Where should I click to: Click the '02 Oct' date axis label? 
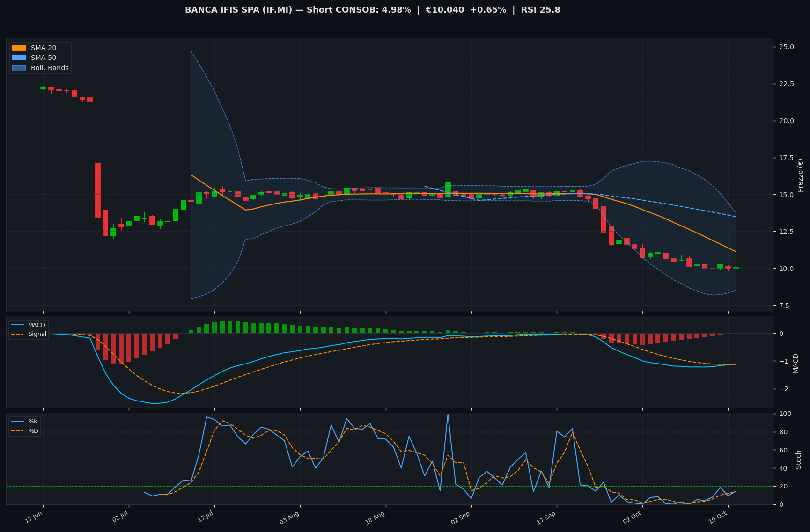(632, 517)
